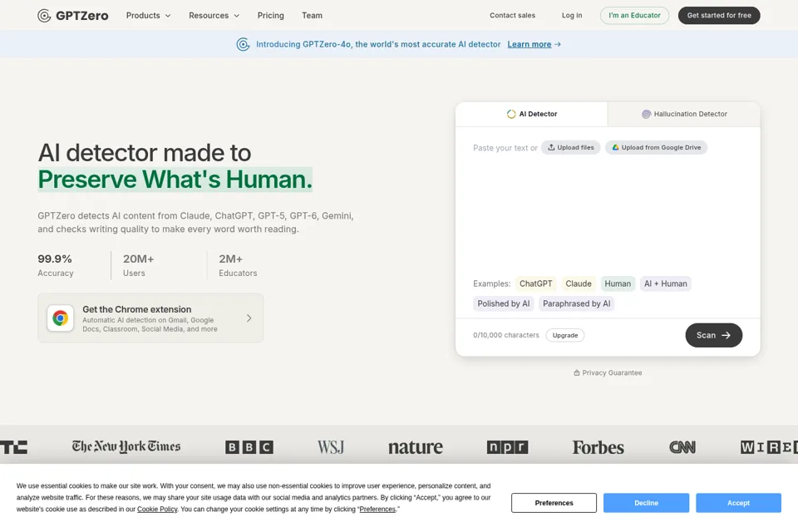The image size is (798, 532).
Task: Load the AI + Human example
Action: click(665, 283)
